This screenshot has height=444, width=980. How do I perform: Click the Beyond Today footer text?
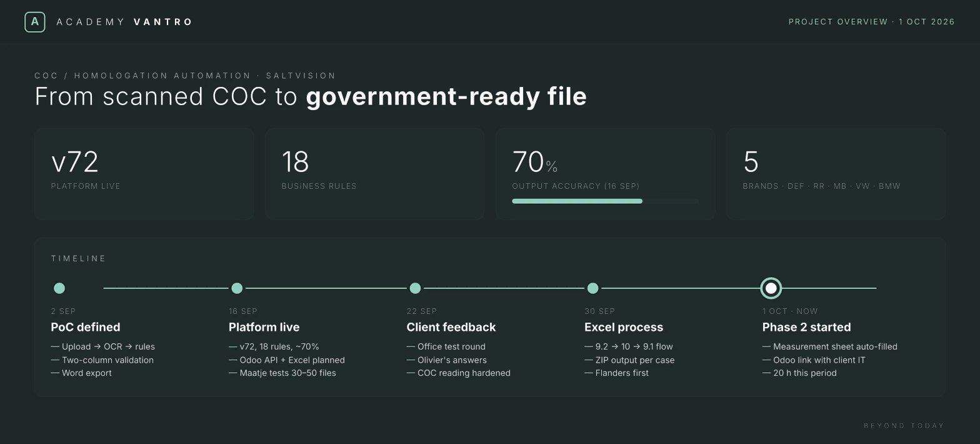point(904,426)
